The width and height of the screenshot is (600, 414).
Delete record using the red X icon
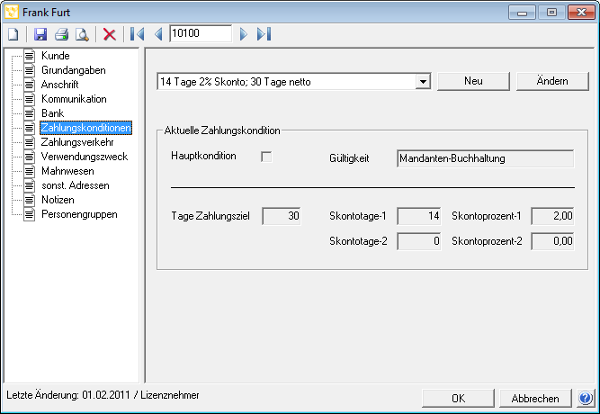(109, 34)
